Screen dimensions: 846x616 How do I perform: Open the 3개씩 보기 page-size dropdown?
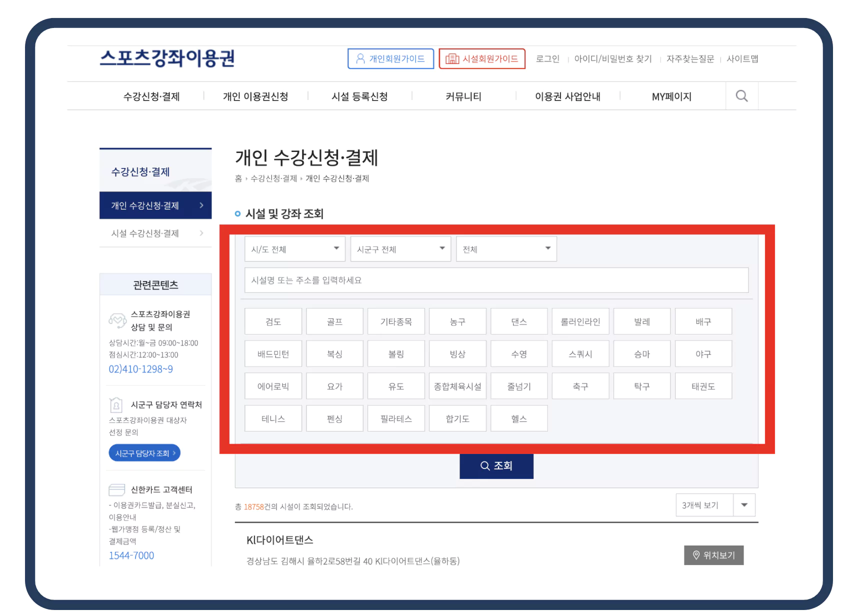pos(715,505)
